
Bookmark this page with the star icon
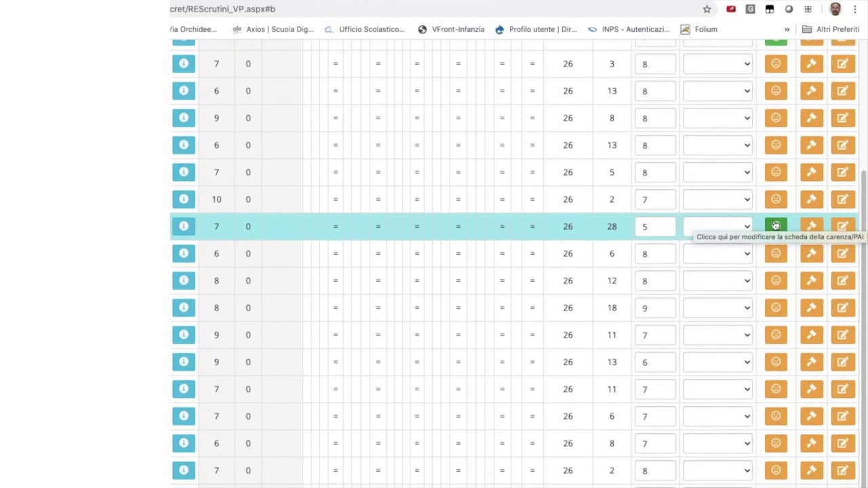point(707,9)
